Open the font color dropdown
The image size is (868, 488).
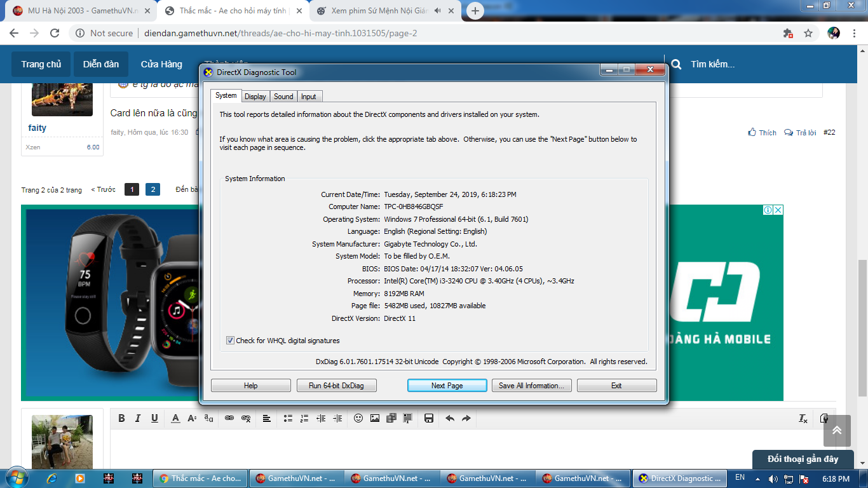pos(176,418)
